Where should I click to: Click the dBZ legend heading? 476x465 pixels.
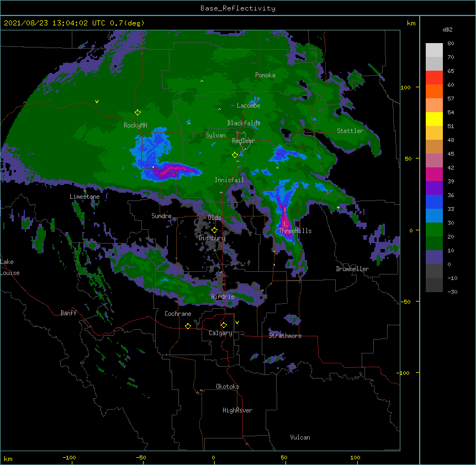point(447,30)
